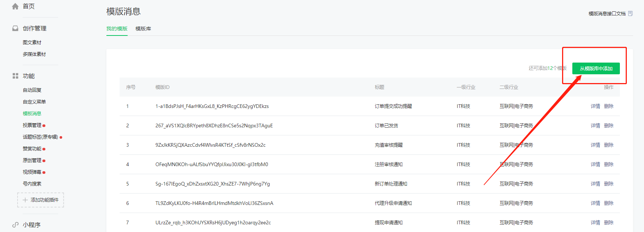View 详情 for 订单提交成功提醒
This screenshot has width=644, height=232.
click(x=595, y=106)
